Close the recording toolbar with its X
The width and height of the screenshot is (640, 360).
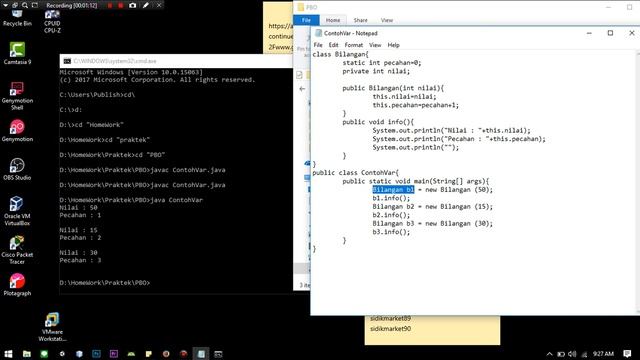tap(159, 5)
